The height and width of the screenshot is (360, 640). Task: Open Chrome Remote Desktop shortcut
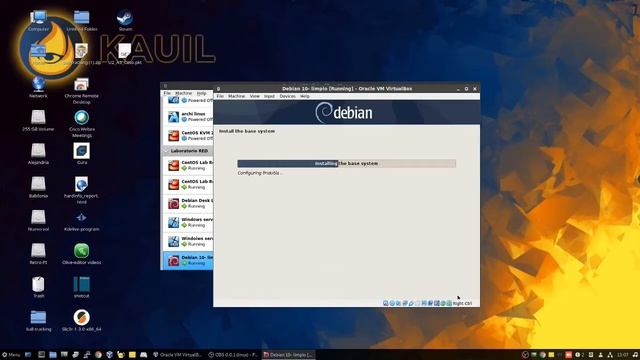(82, 90)
